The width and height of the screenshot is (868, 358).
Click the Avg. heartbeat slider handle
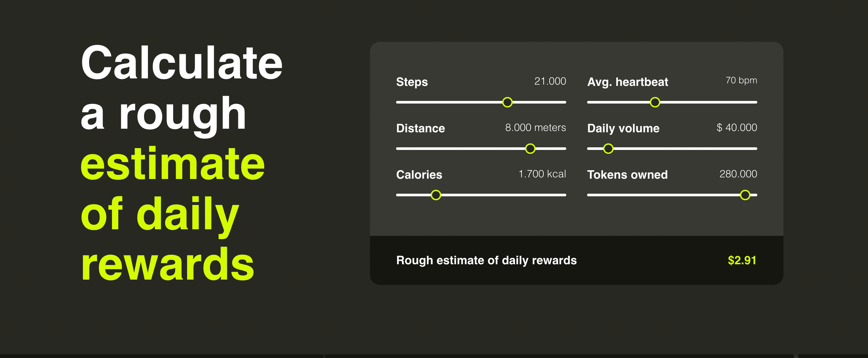(655, 102)
